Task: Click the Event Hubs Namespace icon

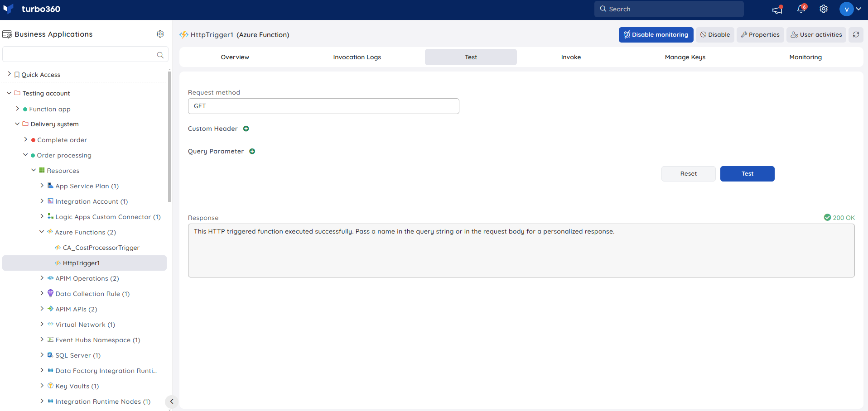Action: click(x=50, y=339)
